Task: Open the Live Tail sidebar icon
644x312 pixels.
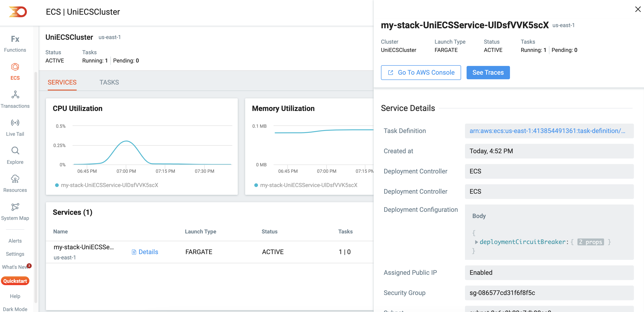Action: [15, 123]
